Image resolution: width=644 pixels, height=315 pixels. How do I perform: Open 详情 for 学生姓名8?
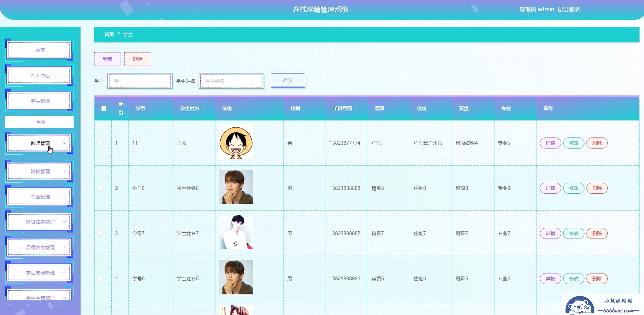550,188
